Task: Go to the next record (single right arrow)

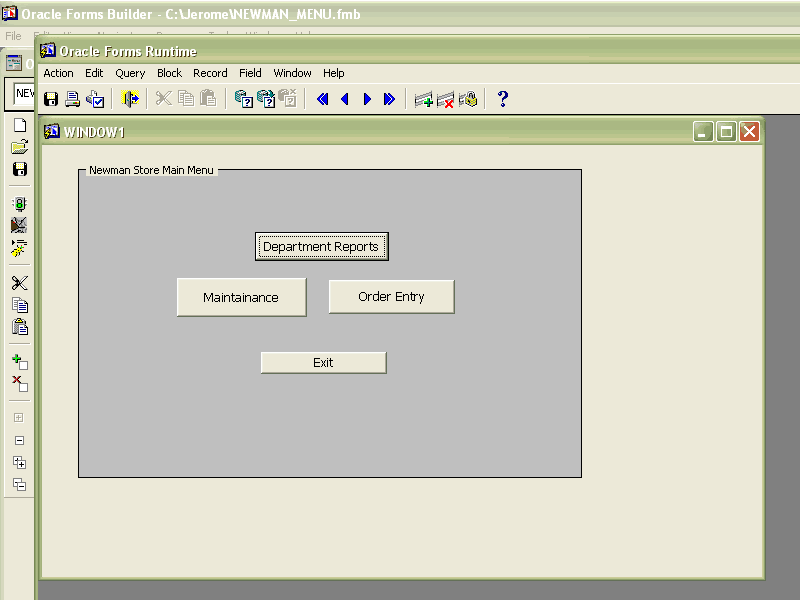Action: tap(367, 99)
